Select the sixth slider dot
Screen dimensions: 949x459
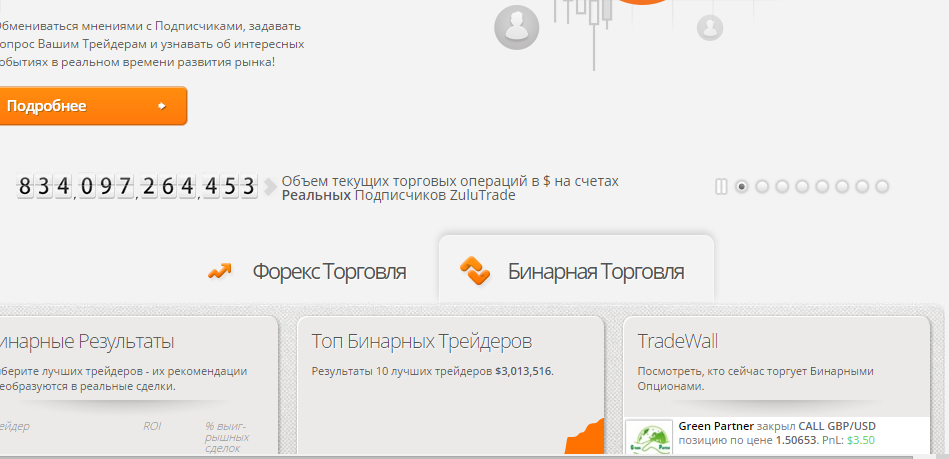842,187
